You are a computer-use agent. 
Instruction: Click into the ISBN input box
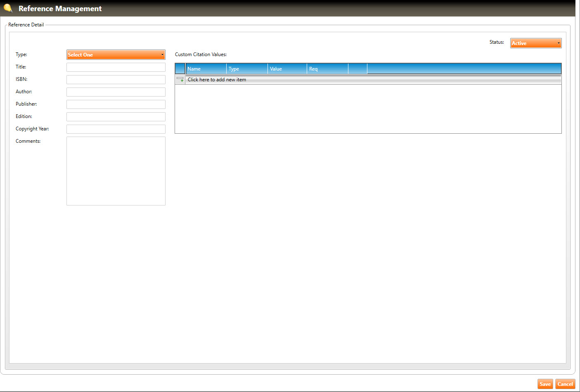click(116, 79)
